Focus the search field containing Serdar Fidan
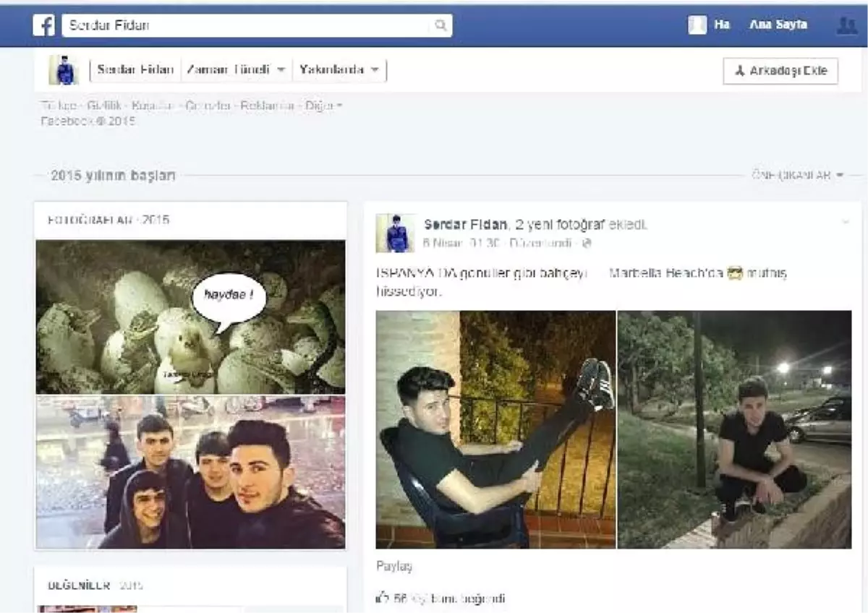Image resolution: width=868 pixels, height=613 pixels. (246, 26)
